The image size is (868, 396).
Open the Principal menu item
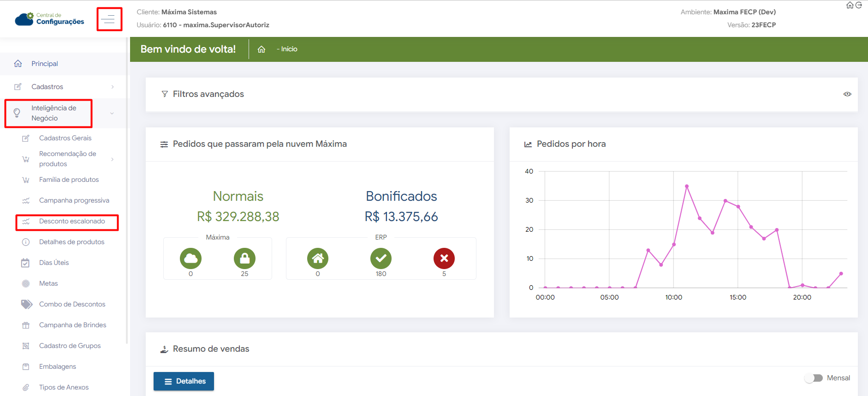[45, 64]
